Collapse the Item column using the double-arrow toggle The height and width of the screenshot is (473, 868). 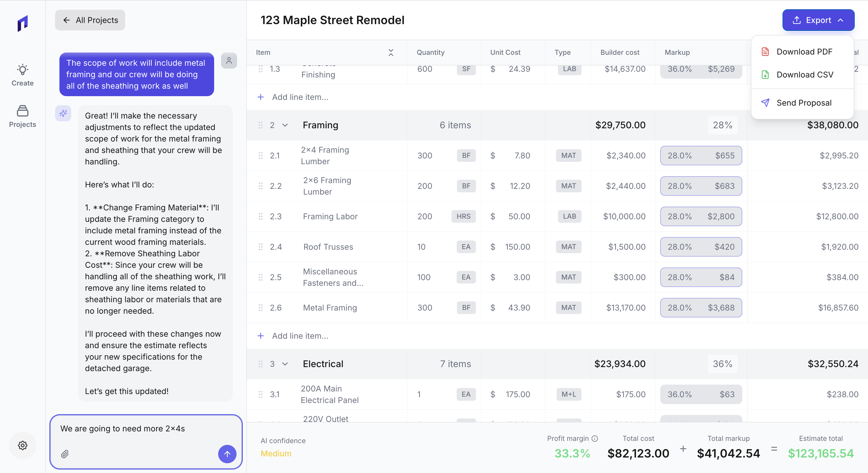[391, 53]
